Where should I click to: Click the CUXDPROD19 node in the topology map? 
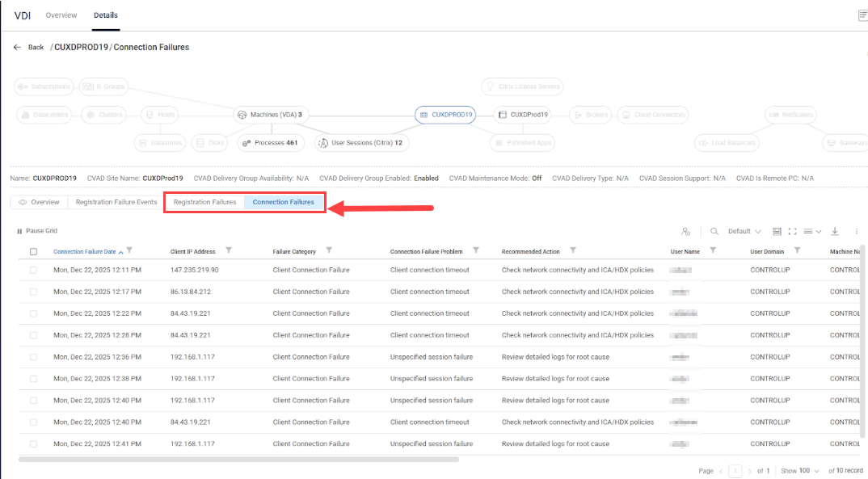point(445,114)
